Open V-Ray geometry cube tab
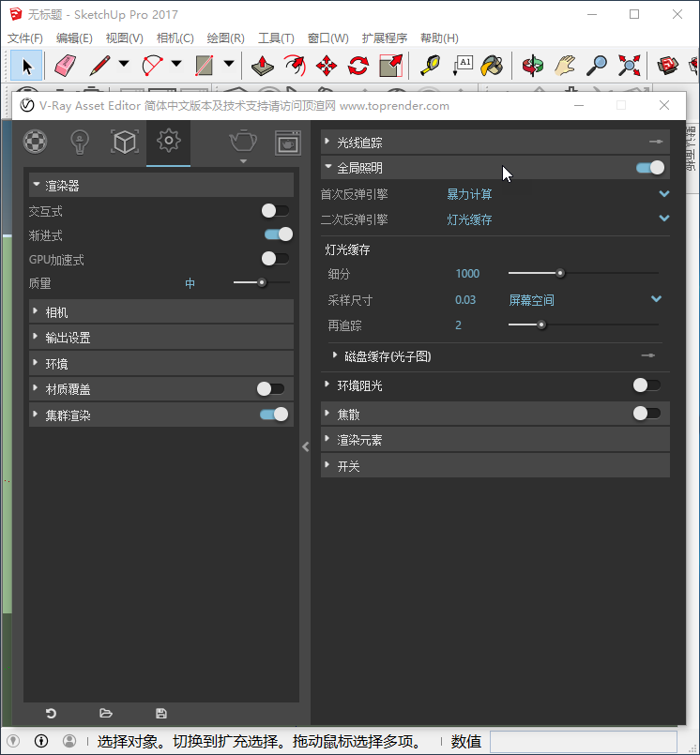700x755 pixels. [x=125, y=142]
